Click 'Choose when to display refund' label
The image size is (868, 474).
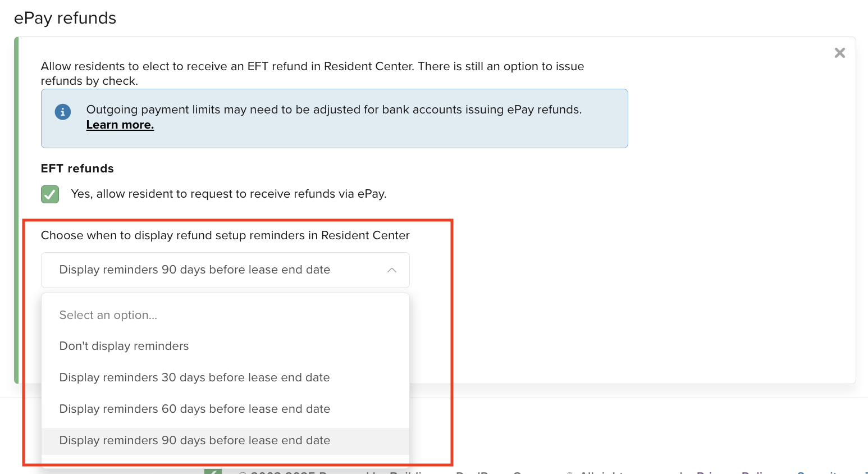pyautogui.click(x=225, y=235)
